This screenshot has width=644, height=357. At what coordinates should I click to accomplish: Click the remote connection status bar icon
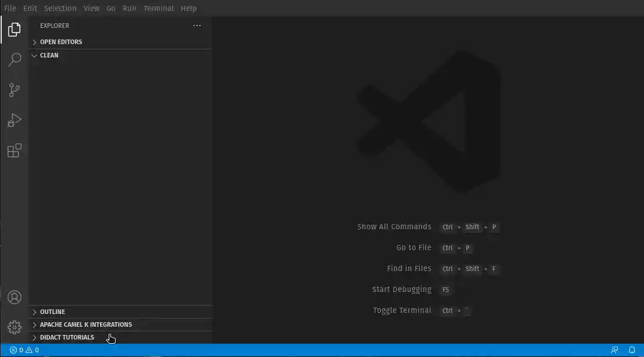(x=614, y=349)
